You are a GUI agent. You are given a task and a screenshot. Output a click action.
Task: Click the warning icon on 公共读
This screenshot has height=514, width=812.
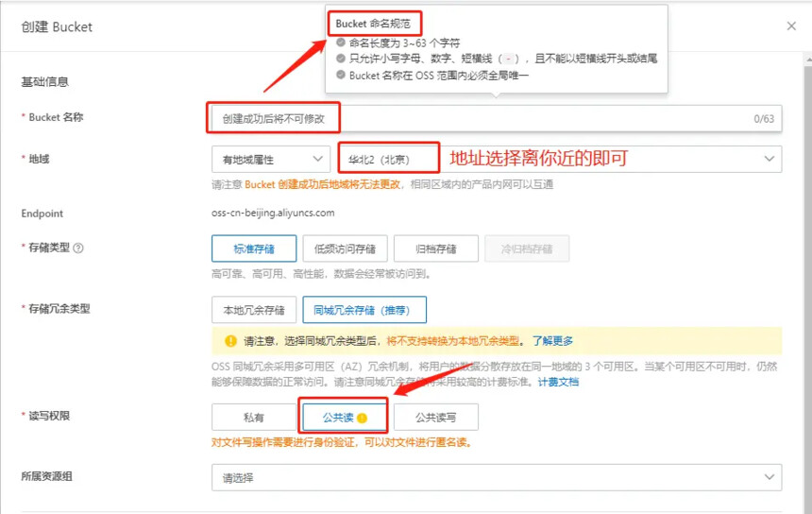[362, 419]
